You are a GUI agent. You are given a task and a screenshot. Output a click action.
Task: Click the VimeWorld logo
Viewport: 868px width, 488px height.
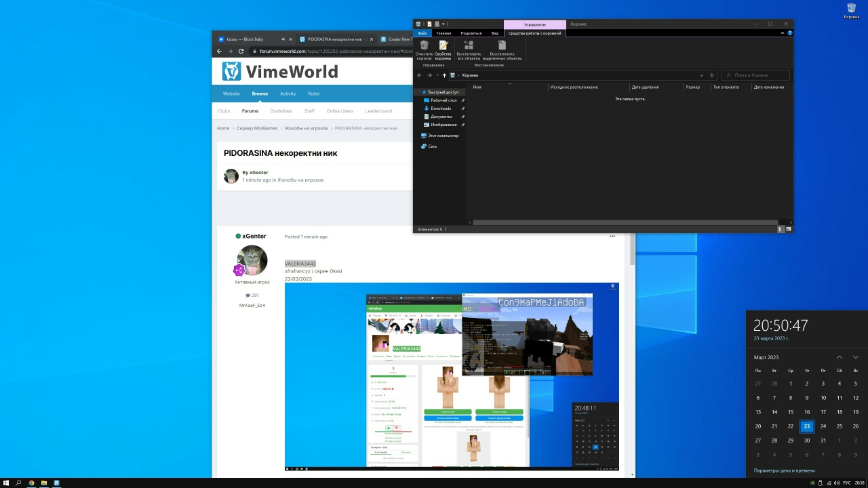tap(280, 71)
